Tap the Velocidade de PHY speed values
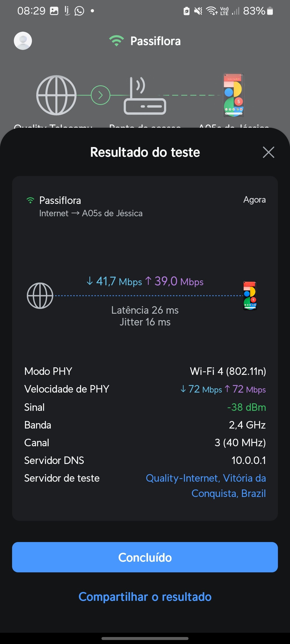 point(223,389)
